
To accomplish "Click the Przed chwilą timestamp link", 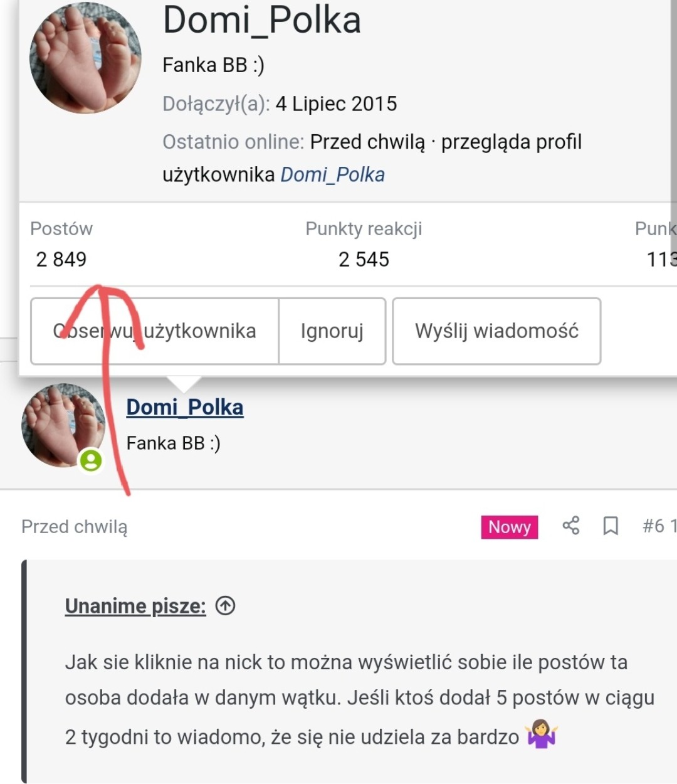I will click(x=74, y=526).
